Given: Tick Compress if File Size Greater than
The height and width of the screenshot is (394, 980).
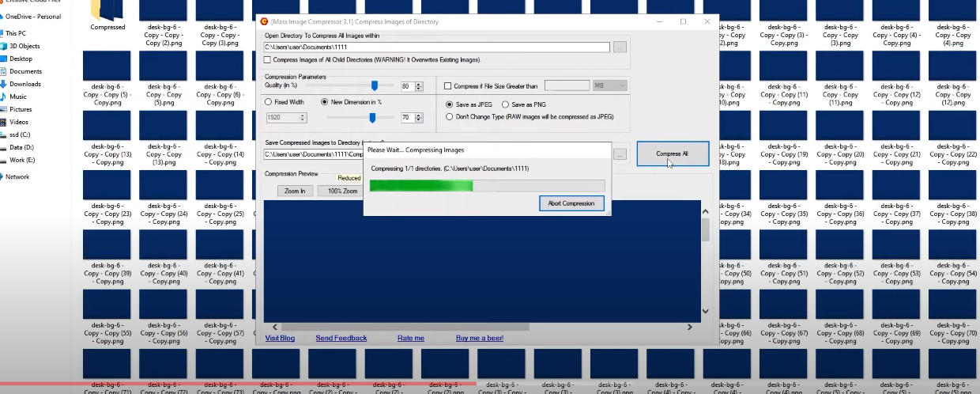Looking at the screenshot, I should point(491,85).
